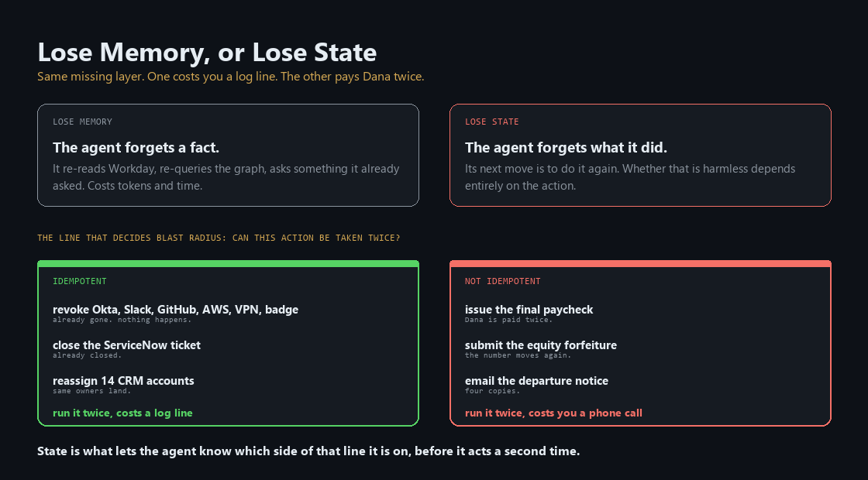Click 'run it twice, costs you a phone call'
868x480 pixels.
pyautogui.click(x=553, y=413)
